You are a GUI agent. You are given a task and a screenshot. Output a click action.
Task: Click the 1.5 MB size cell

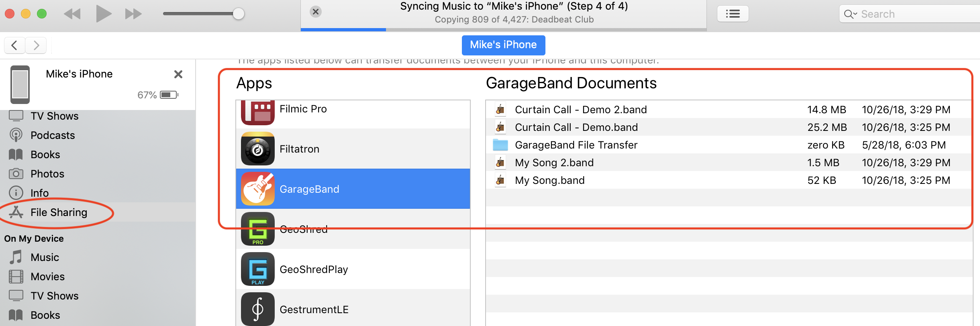[823, 163]
